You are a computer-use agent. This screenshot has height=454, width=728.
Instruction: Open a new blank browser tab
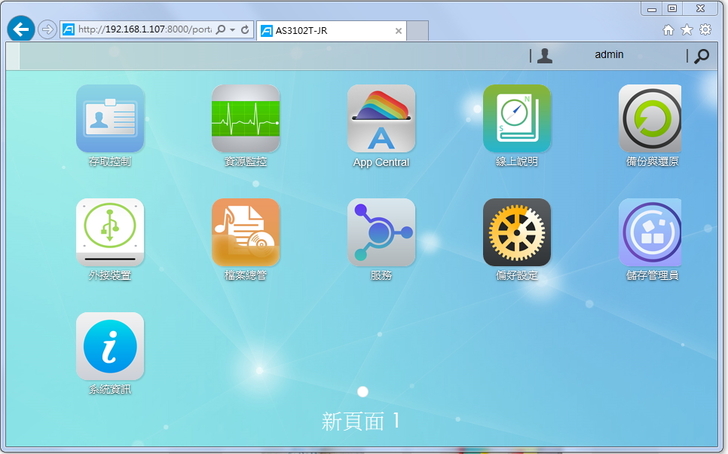[x=418, y=31]
